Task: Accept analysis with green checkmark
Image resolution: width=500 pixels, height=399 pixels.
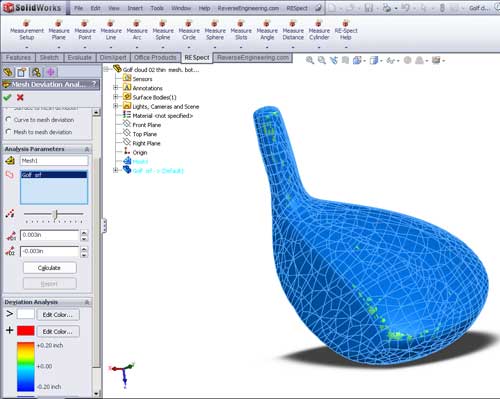Action: (7, 97)
